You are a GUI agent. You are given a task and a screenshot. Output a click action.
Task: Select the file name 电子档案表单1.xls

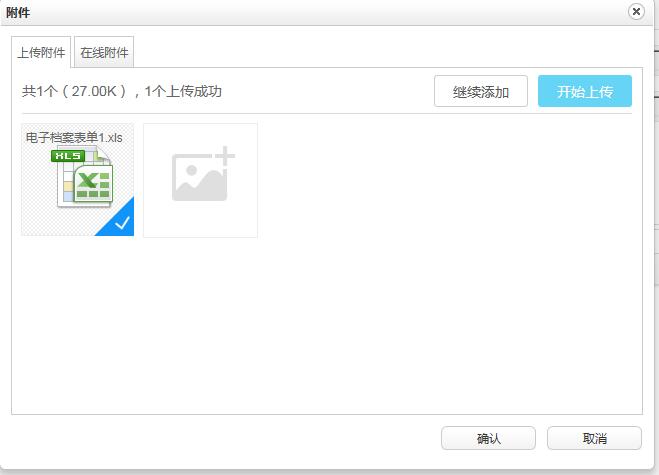click(x=75, y=137)
